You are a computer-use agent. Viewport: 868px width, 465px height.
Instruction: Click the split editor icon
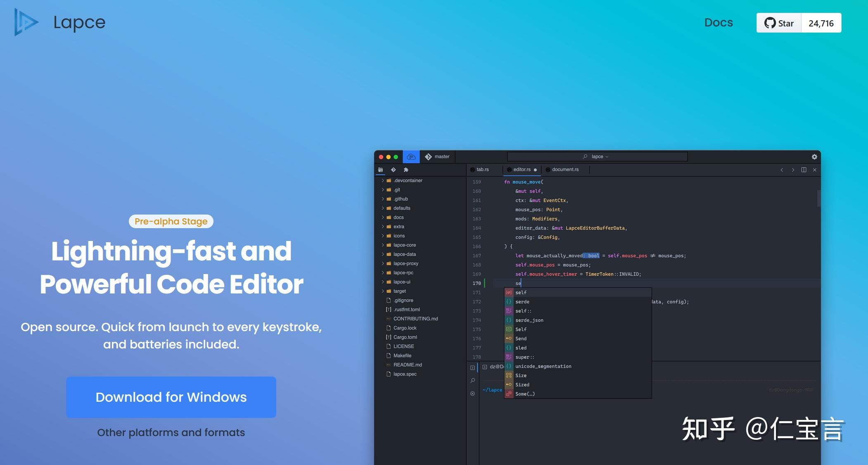[804, 170]
